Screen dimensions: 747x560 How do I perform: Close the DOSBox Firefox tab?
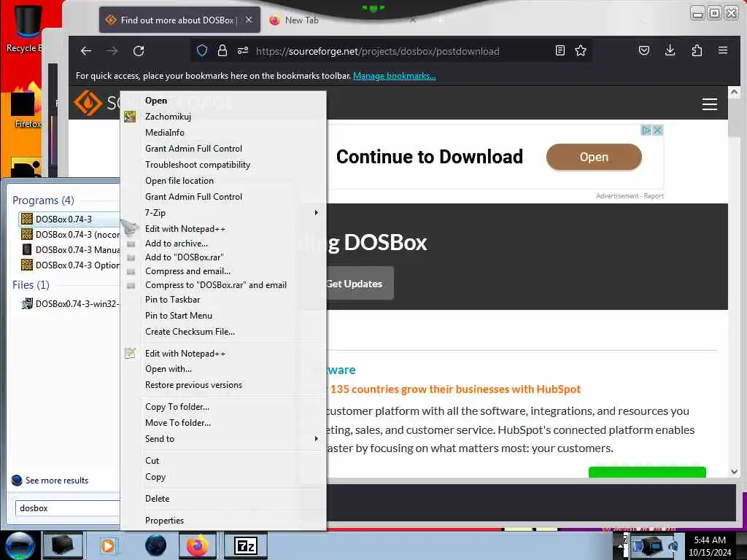pyautogui.click(x=249, y=20)
